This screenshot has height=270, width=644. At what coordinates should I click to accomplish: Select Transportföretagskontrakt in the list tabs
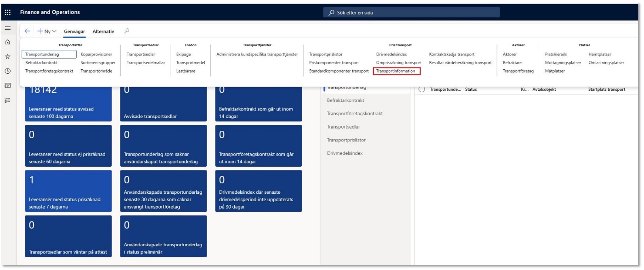355,114
